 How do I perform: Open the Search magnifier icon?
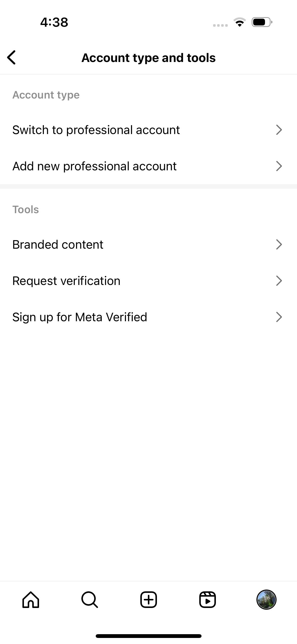tap(89, 600)
